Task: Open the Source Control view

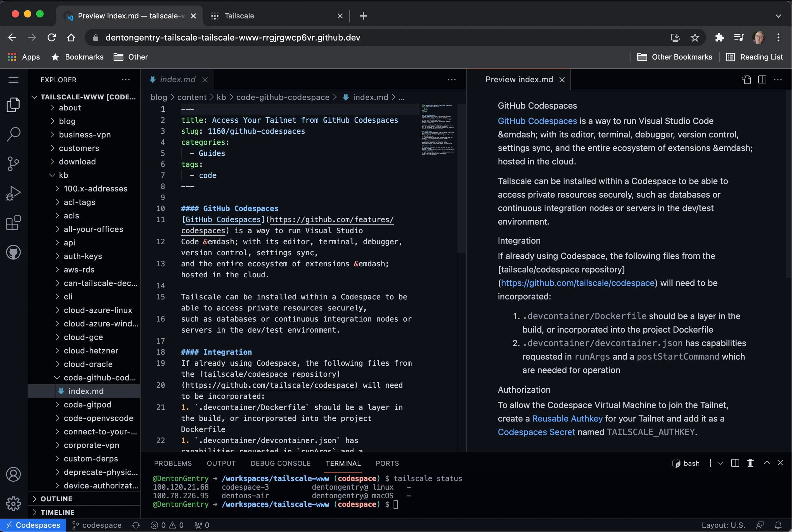Action: tap(14, 164)
